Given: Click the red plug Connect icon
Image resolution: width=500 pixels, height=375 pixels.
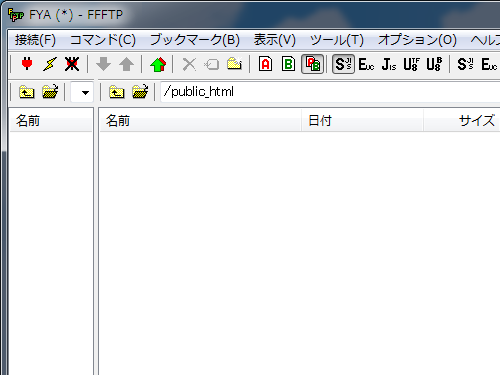Looking at the screenshot, I should pos(27,64).
